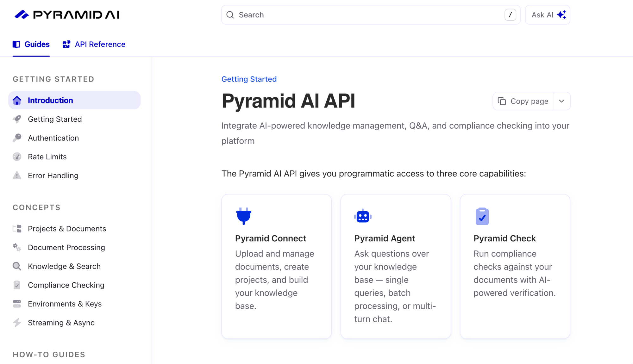Click the Pyramid Agent robot icon
The width and height of the screenshot is (633, 364).
pos(363,216)
